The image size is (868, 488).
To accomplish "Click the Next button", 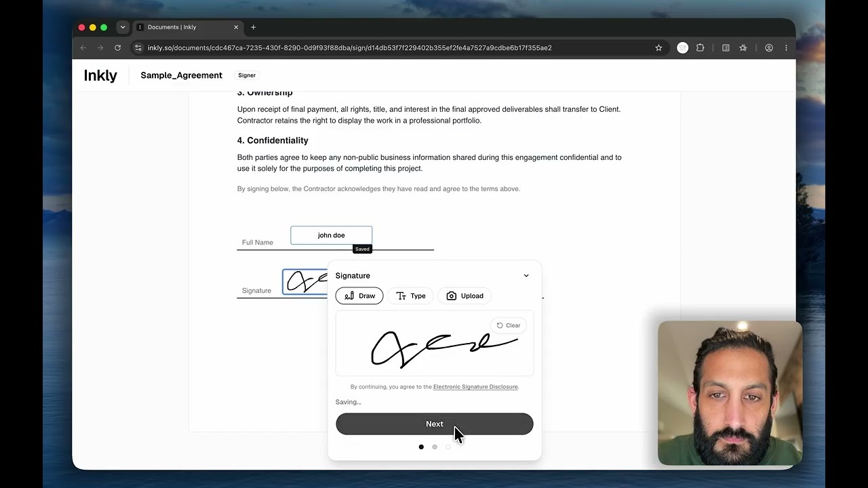I will pyautogui.click(x=434, y=424).
